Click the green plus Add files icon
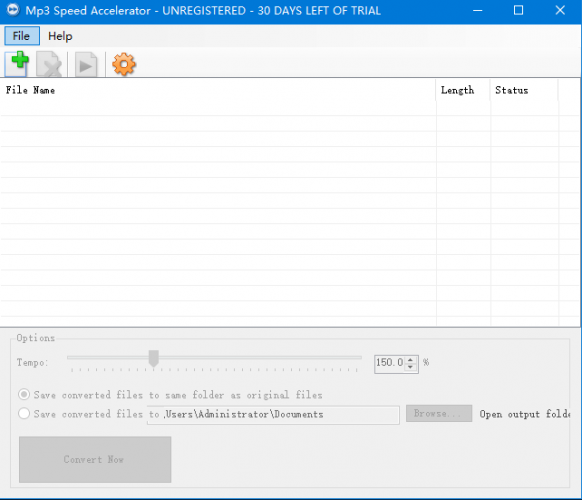This screenshot has height=500, width=582. 17,64
